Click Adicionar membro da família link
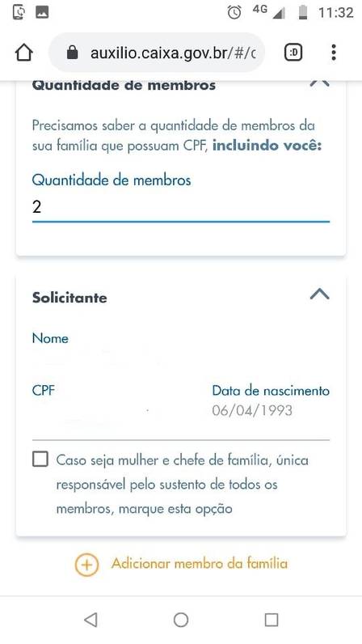 coord(200,563)
